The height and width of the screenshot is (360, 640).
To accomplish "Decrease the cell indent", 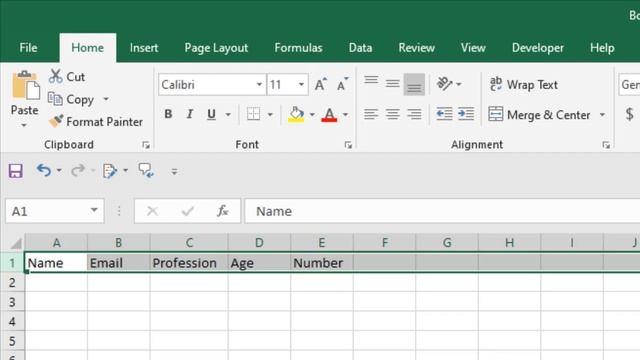I will pyautogui.click(x=444, y=114).
